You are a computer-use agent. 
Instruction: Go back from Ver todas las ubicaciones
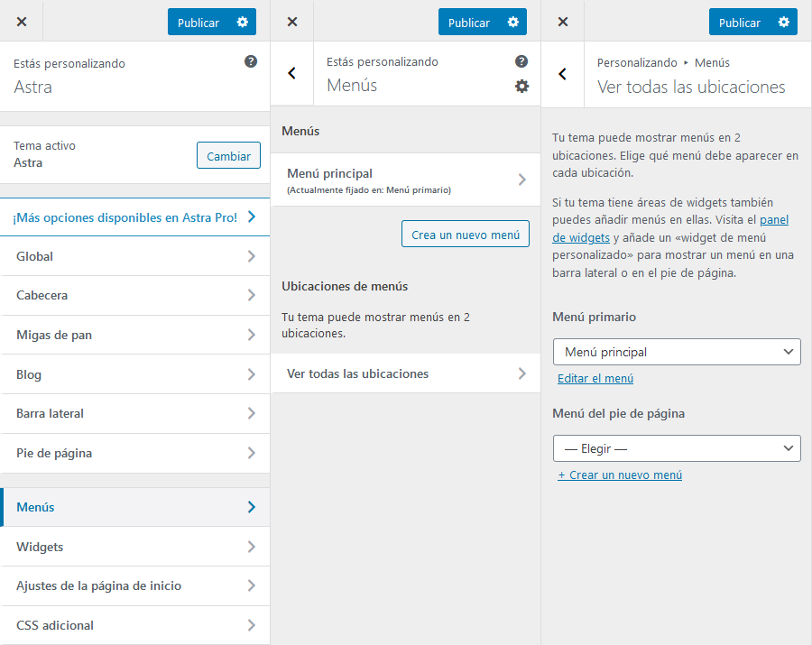[562, 74]
